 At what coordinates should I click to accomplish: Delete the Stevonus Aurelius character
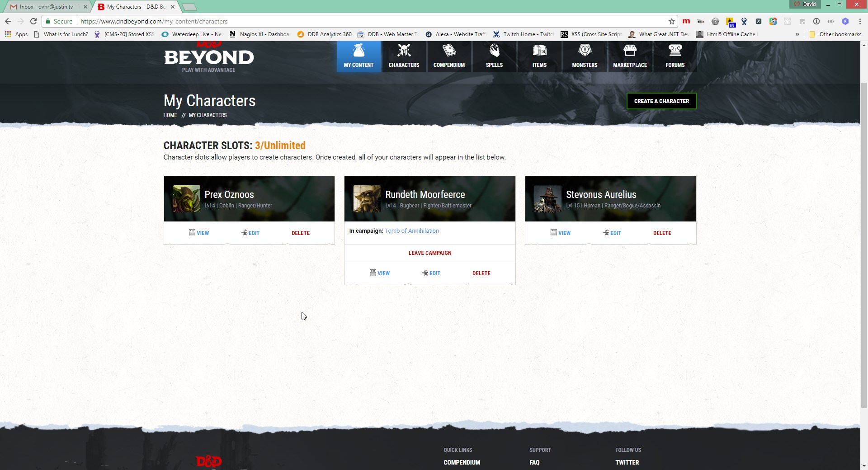[x=662, y=233]
